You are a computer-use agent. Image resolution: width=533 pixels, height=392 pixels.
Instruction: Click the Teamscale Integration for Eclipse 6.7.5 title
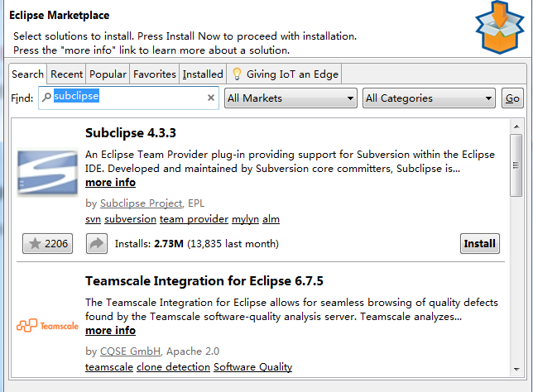pos(204,281)
